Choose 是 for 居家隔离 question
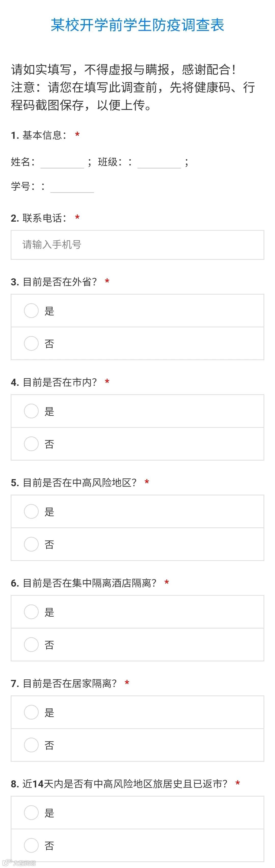 click(31, 712)
